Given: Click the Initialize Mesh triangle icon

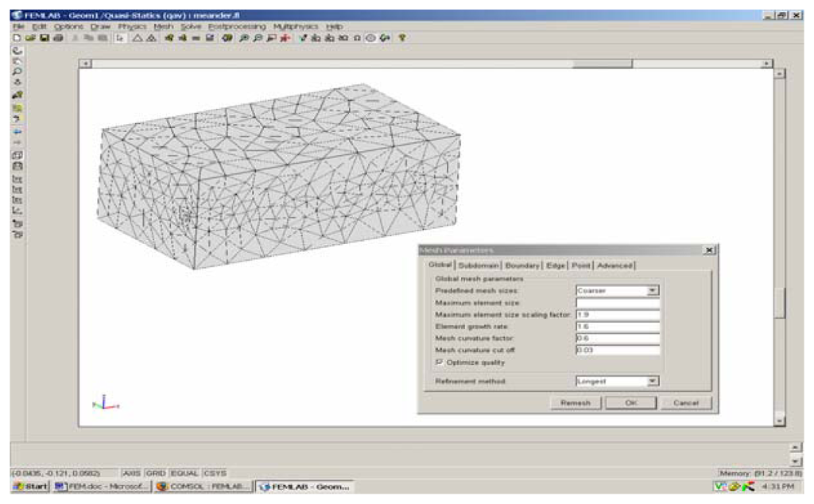Looking at the screenshot, I should (138, 37).
